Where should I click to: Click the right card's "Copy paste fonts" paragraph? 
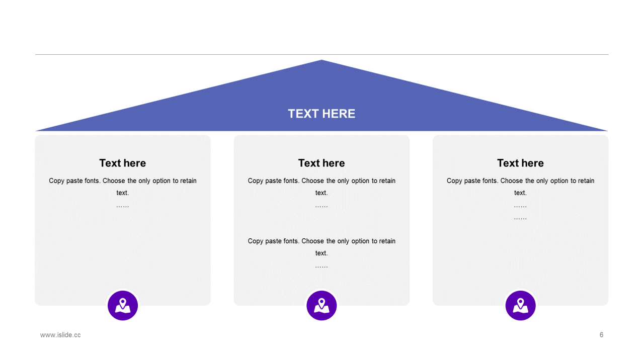[520, 181]
